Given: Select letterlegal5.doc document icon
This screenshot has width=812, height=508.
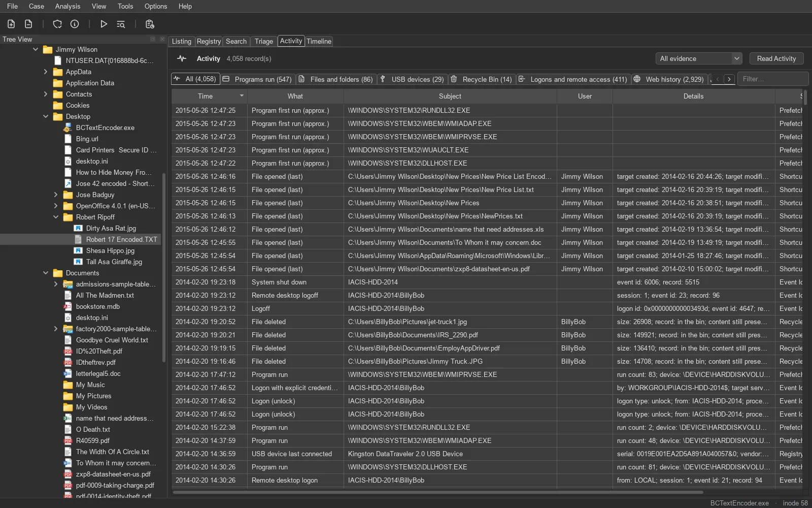Looking at the screenshot, I should (68, 373).
